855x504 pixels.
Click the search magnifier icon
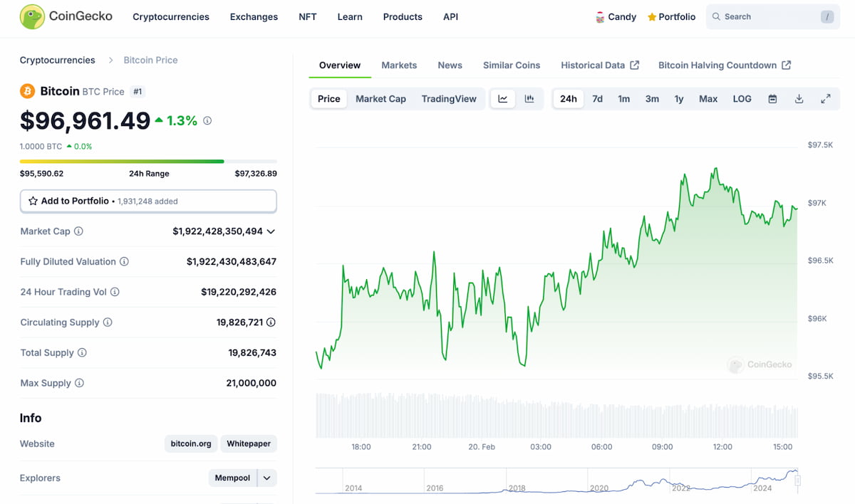coord(716,16)
